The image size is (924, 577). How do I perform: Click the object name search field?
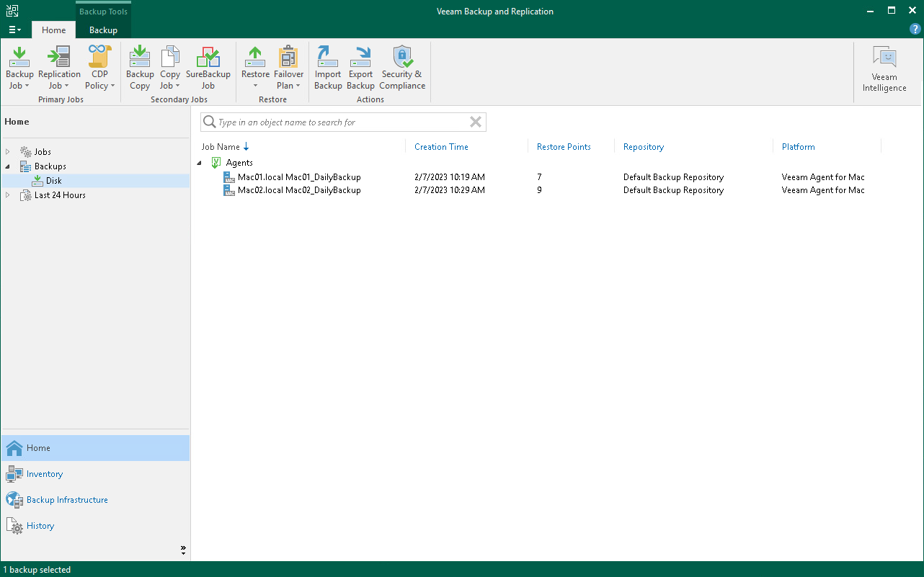[x=339, y=122]
